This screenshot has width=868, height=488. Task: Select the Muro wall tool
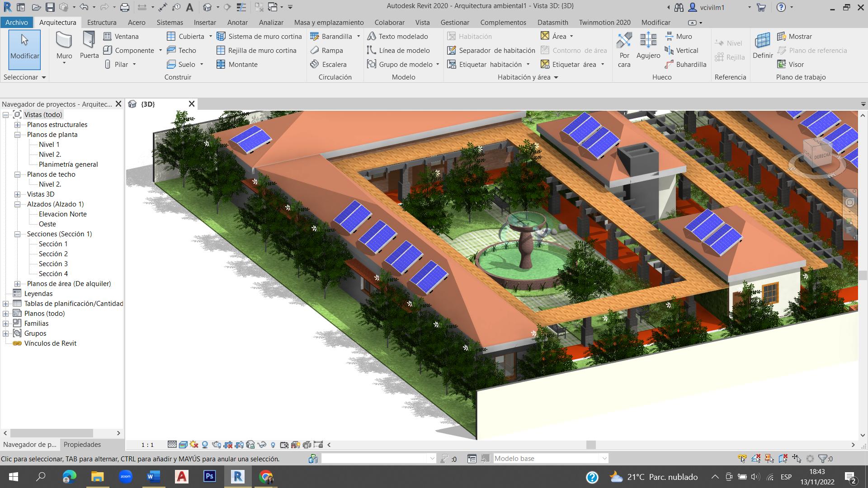coord(64,46)
